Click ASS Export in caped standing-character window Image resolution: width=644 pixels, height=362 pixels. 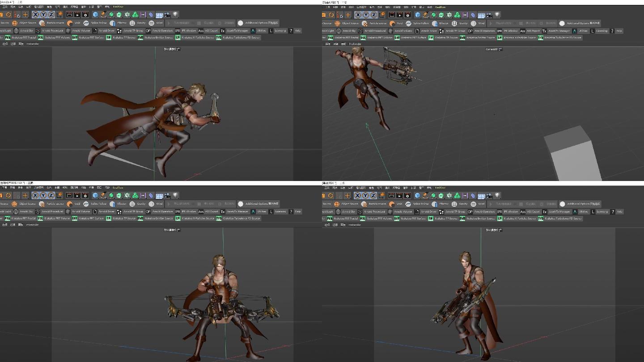pyautogui.click(x=530, y=211)
